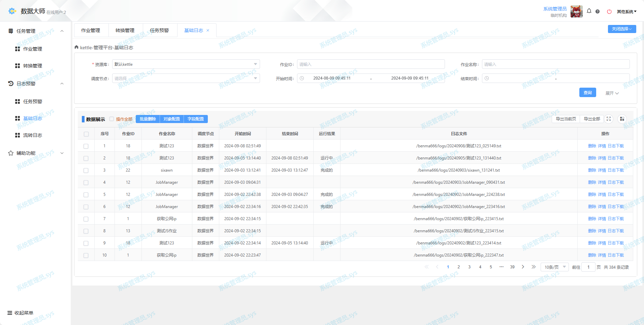This screenshot has width=644, height=325.
Task: Open the 10条/页 page size dropdown
Action: 554,267
